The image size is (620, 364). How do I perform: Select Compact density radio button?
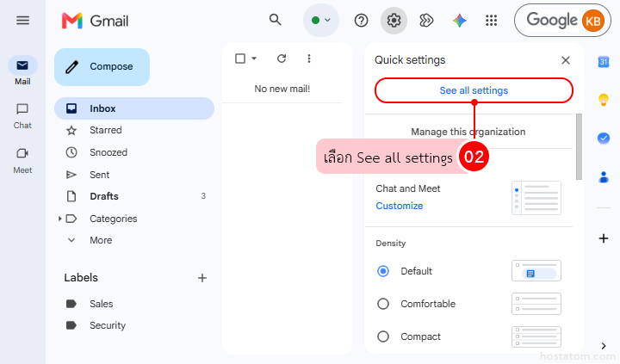tap(382, 336)
